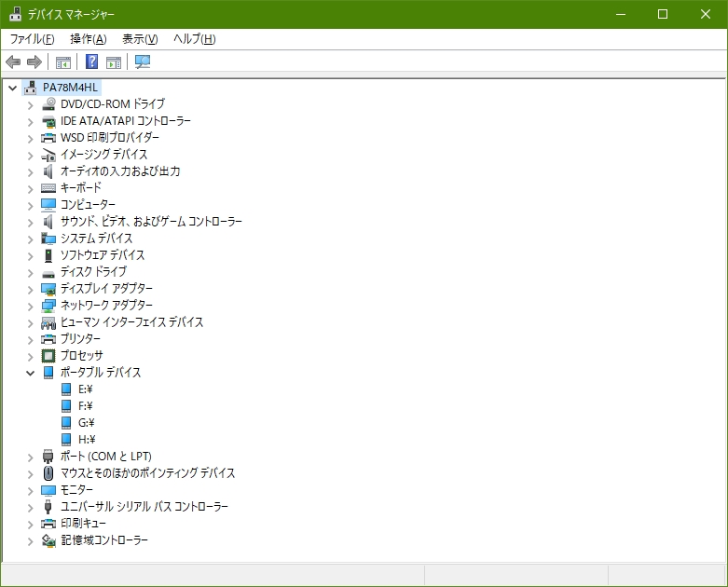
Task: Expand the 印刷キュー node
Action: point(30,525)
